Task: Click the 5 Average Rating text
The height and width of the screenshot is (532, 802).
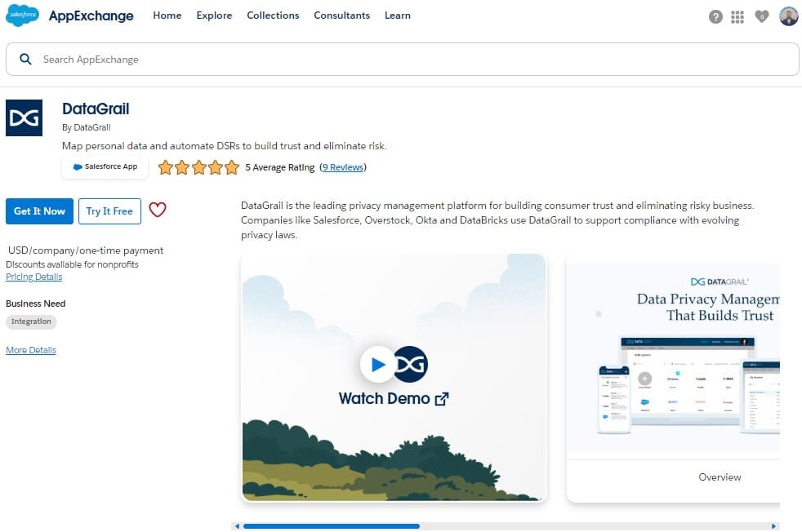Action: click(x=280, y=167)
